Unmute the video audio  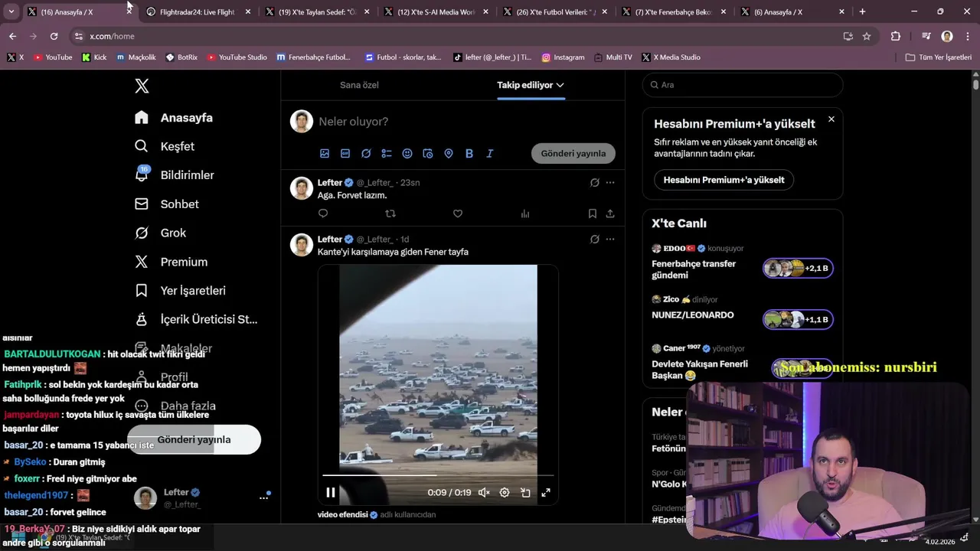point(484,493)
